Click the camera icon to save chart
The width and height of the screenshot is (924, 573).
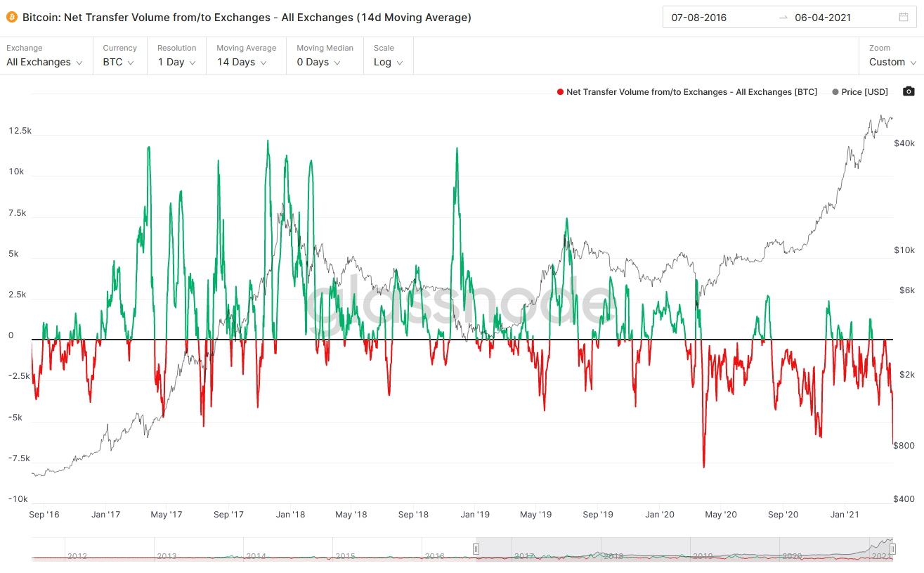[909, 91]
